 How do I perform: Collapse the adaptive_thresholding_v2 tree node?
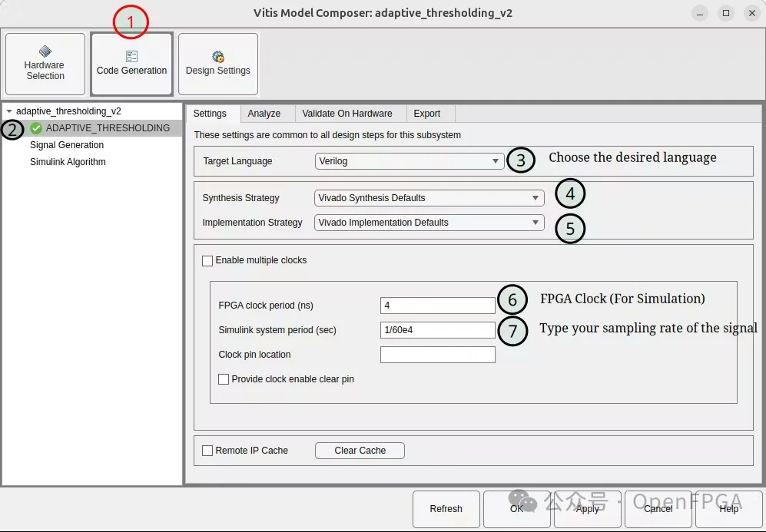9,111
